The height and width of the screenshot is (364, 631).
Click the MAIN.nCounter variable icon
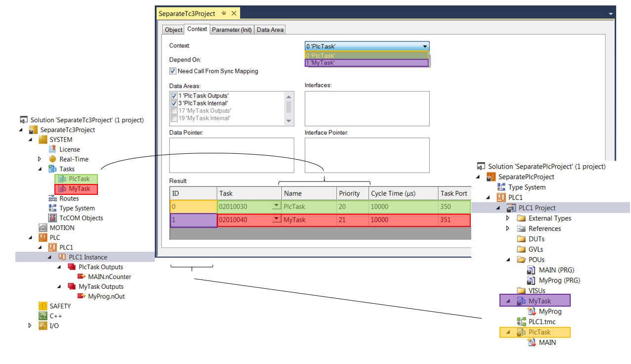pyautogui.click(x=82, y=276)
